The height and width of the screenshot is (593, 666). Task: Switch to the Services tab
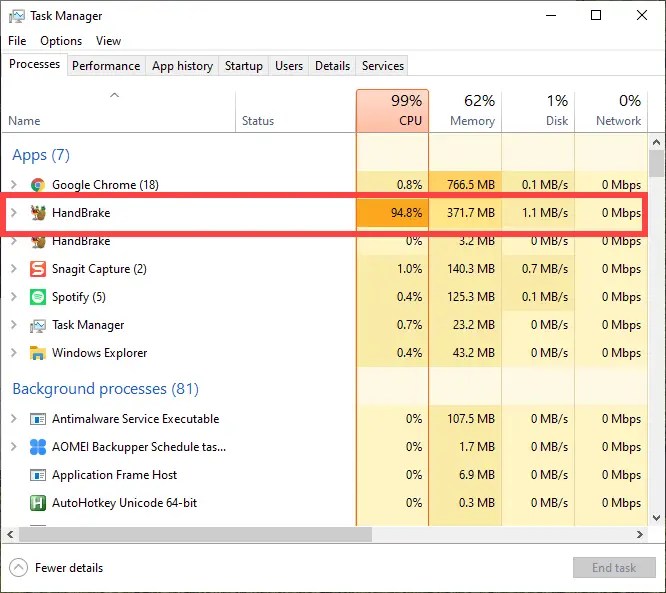(x=382, y=66)
